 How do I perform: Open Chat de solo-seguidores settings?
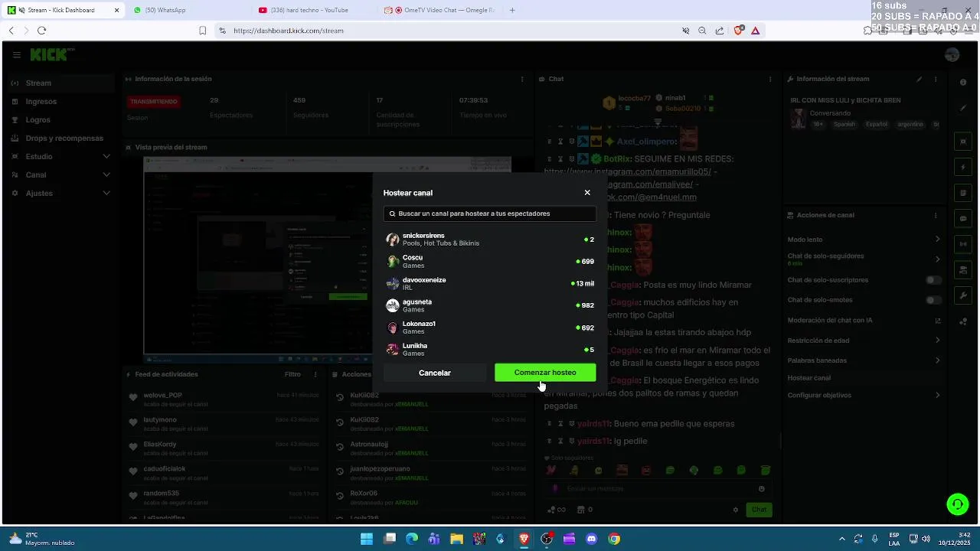point(864,259)
